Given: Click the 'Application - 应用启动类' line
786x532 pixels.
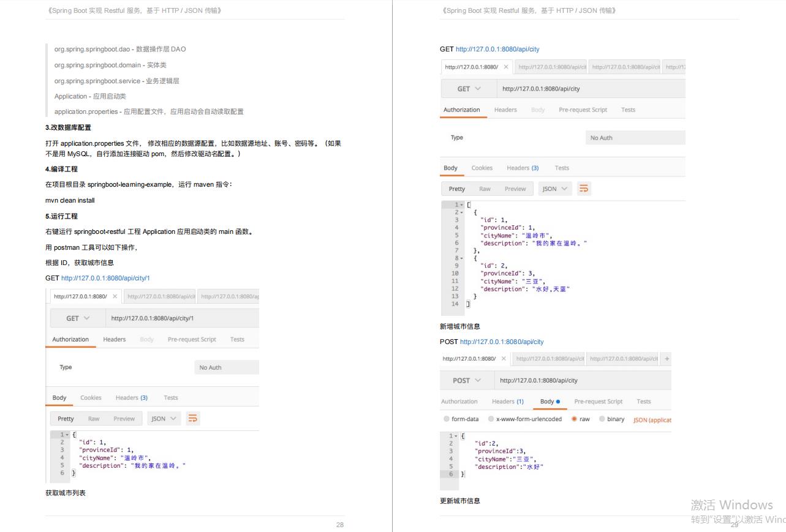Looking at the screenshot, I should (x=90, y=96).
